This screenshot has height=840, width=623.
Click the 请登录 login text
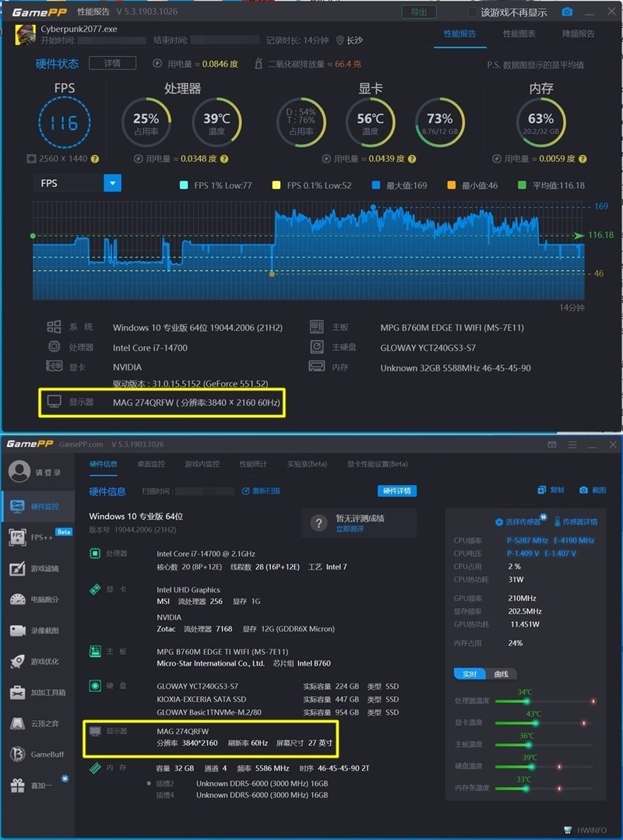coord(48,473)
